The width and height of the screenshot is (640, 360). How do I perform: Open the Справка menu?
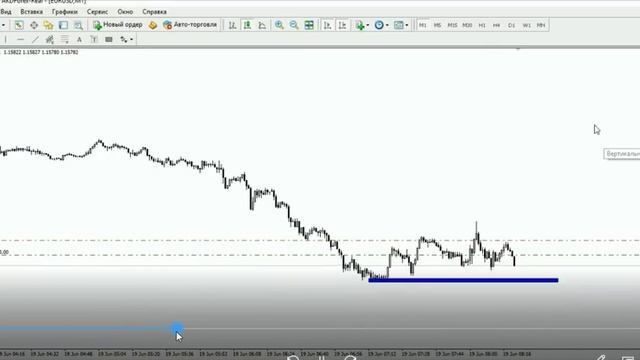click(154, 12)
